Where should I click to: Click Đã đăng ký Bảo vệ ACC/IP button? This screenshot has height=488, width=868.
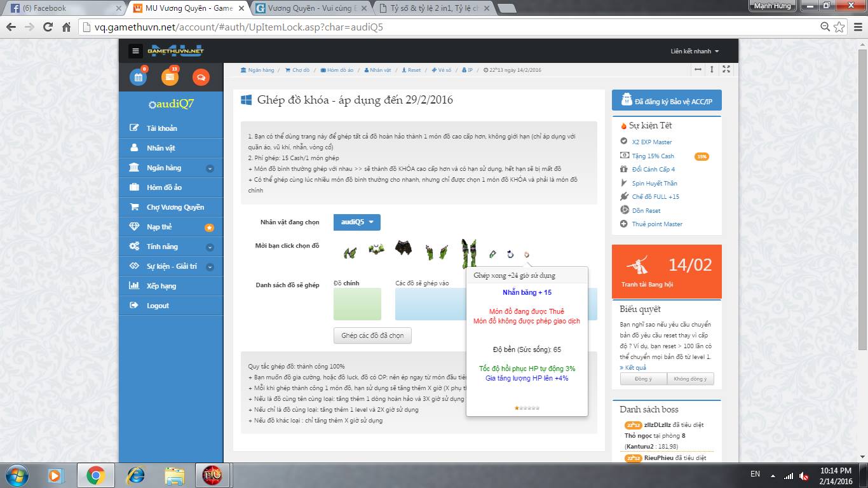coord(667,100)
